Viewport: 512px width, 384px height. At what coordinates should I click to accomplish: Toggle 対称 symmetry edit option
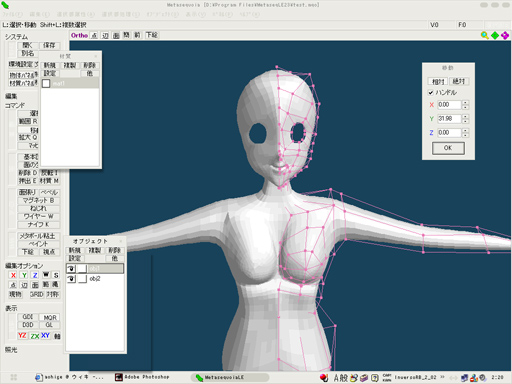[x=53, y=294]
